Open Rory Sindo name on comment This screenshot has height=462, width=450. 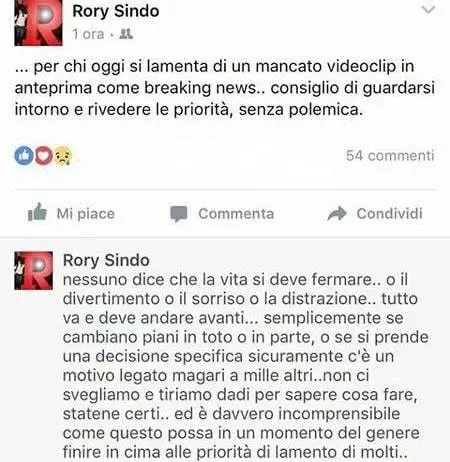(106, 260)
